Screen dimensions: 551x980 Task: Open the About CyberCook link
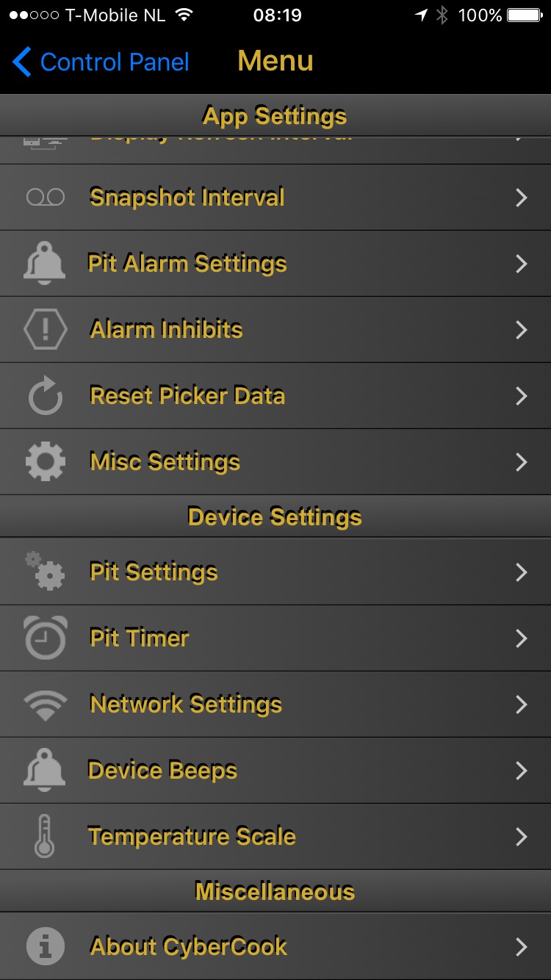188,946
